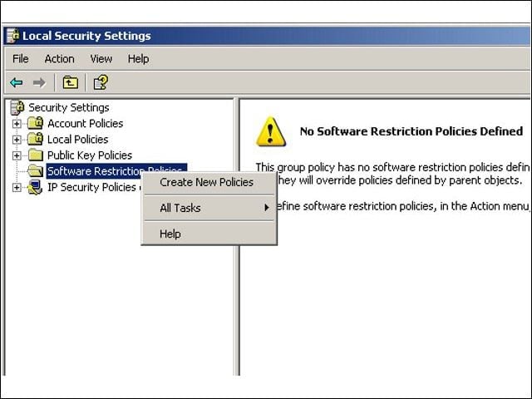The width and height of the screenshot is (532, 399).
Task: Open the All Tasks submenu arrow
Action: coord(267,208)
